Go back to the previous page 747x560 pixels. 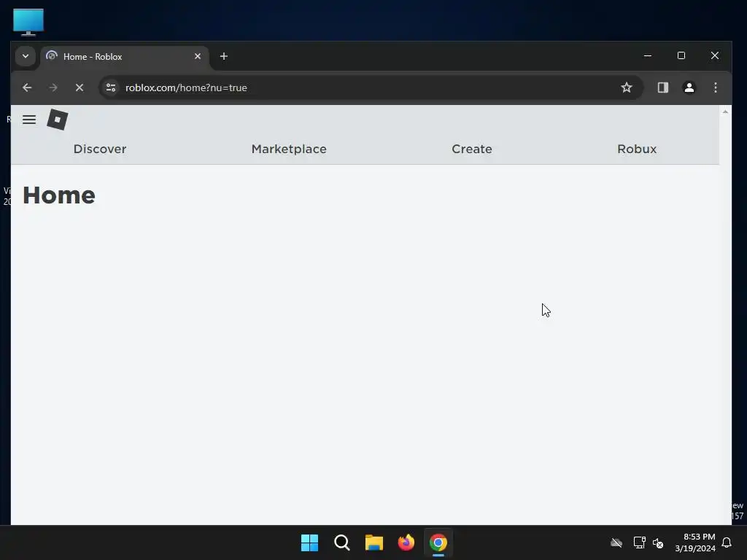27,87
